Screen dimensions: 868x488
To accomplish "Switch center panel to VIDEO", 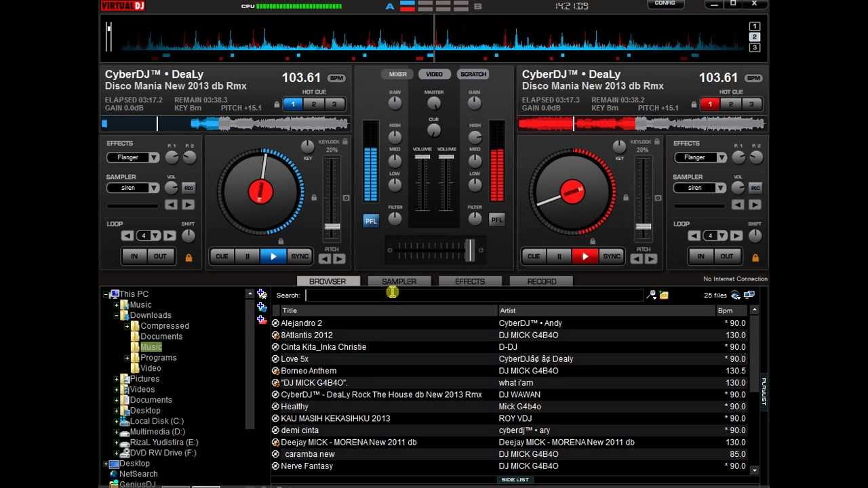I will [435, 75].
